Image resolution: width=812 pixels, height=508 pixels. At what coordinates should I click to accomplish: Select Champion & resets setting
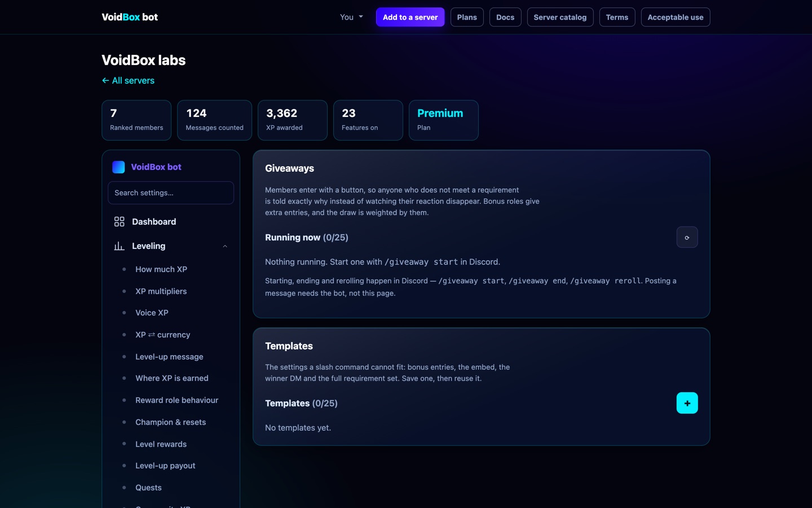click(170, 422)
